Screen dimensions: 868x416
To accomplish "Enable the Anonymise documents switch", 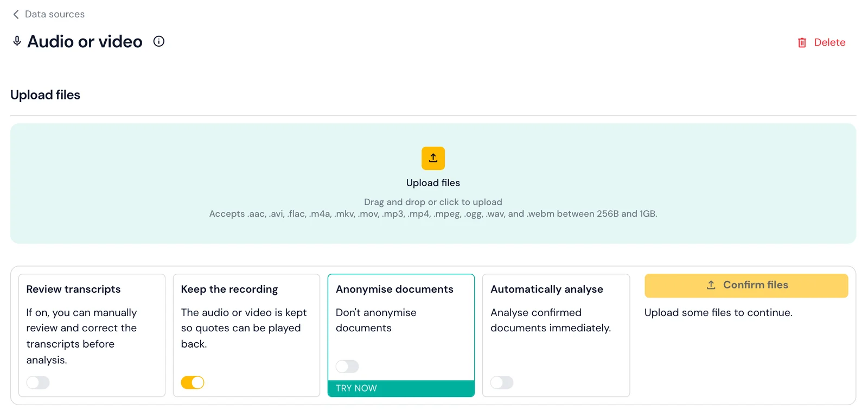I will [x=347, y=367].
